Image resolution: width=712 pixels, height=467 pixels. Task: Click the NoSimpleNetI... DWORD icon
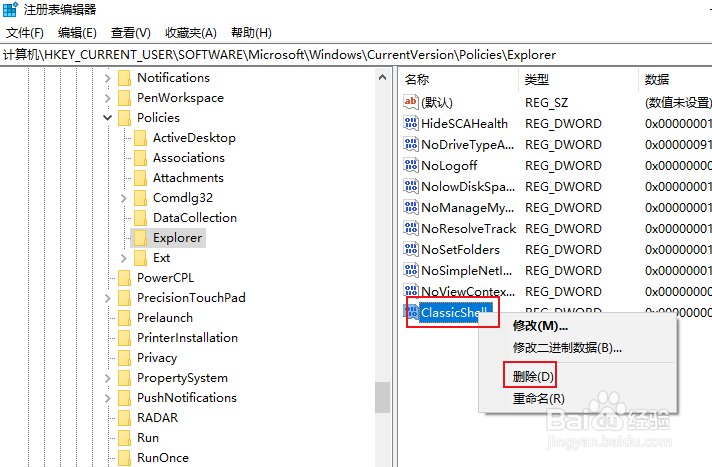pyautogui.click(x=410, y=269)
